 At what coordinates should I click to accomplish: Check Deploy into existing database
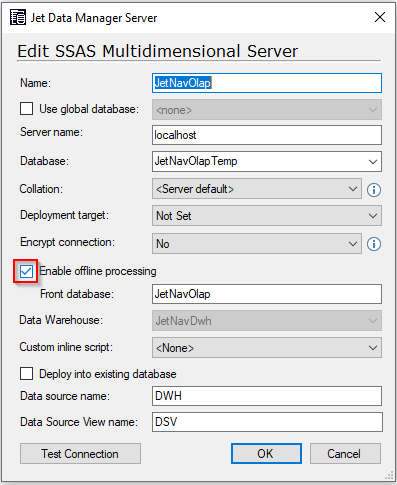point(27,374)
